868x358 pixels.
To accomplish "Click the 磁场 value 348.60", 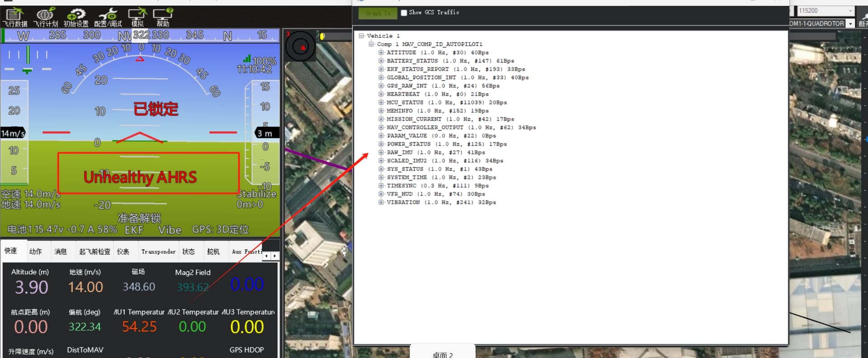I will click(x=139, y=287).
